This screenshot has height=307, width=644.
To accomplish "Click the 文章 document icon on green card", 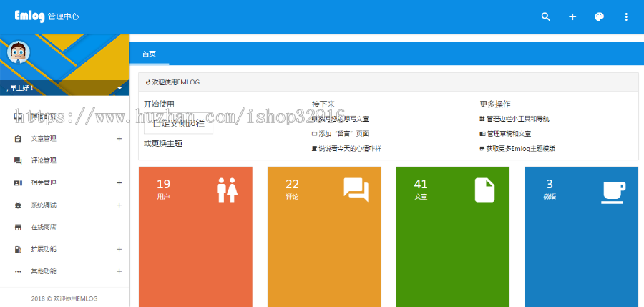I will point(484,190).
